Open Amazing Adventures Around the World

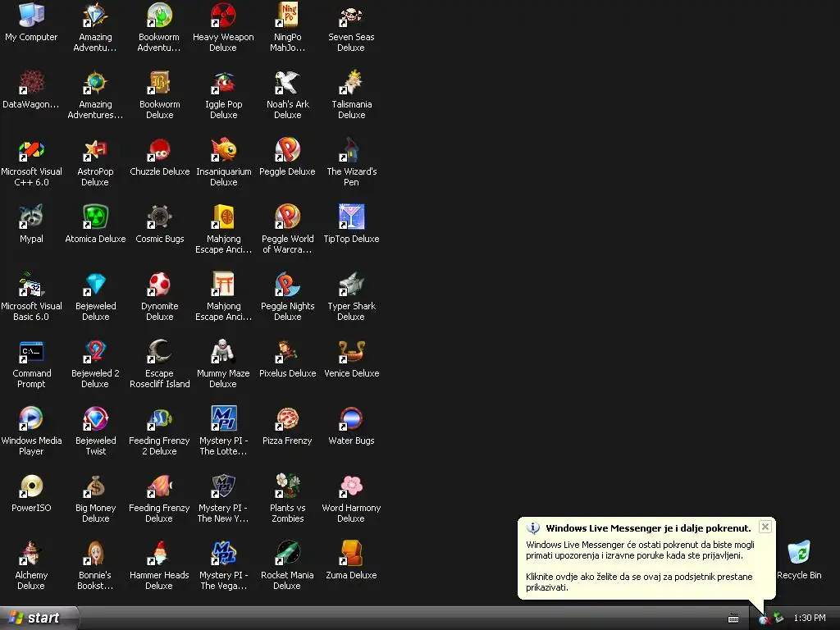[95, 82]
